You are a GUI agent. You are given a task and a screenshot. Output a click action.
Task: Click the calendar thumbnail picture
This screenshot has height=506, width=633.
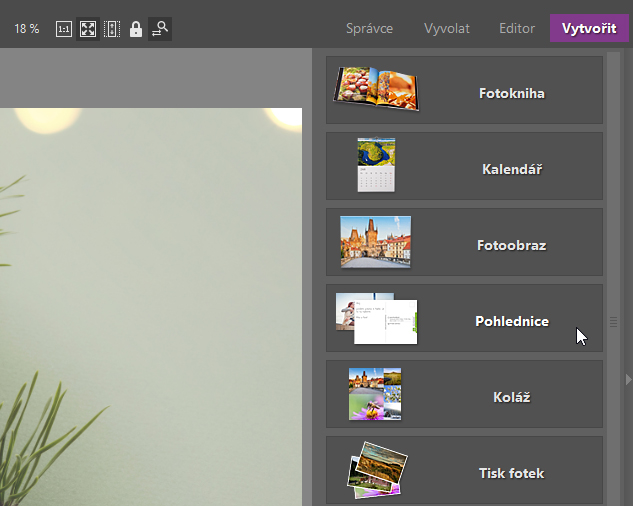(376, 165)
